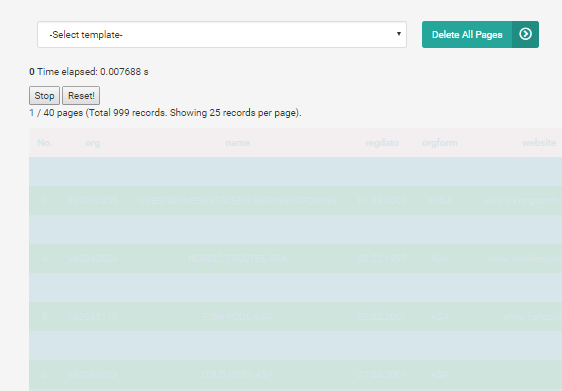The width and height of the screenshot is (562, 391).
Task: Click the No. column header
Action: click(x=45, y=143)
